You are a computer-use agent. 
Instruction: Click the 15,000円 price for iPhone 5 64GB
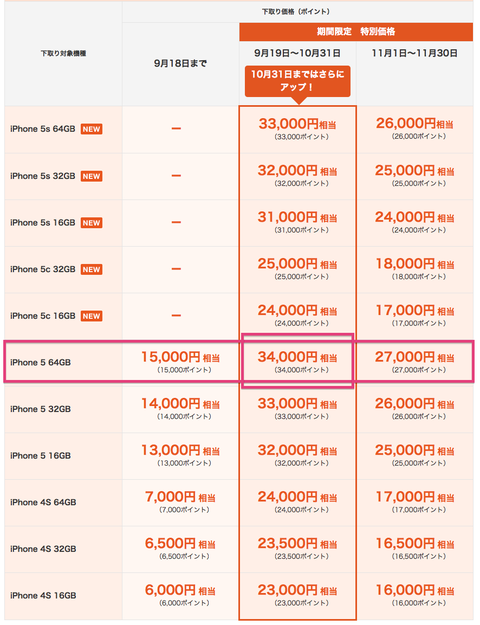[181, 362]
